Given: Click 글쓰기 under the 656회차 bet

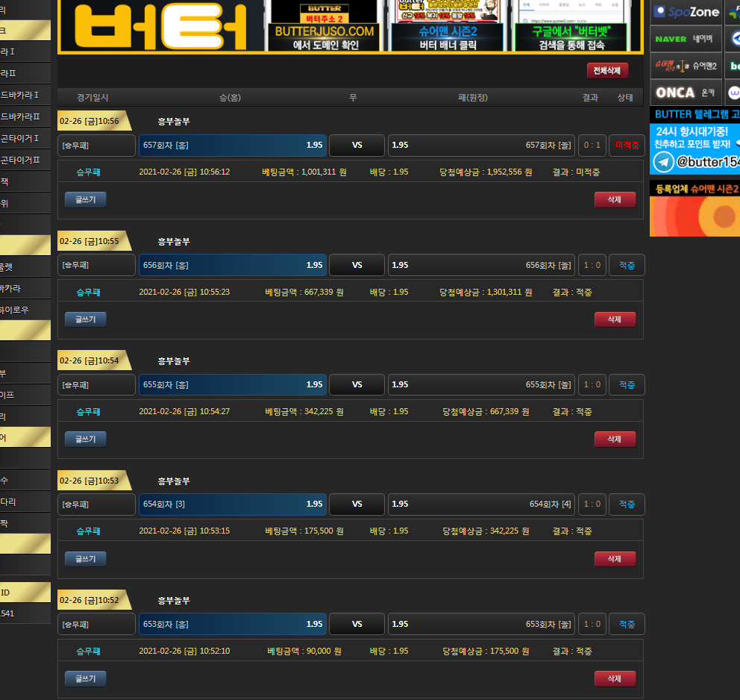Looking at the screenshot, I should (x=85, y=319).
